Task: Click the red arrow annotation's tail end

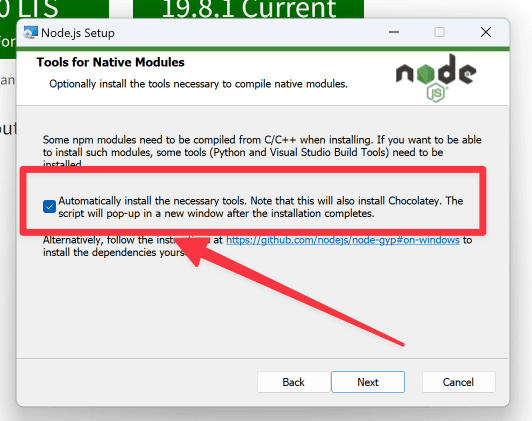Action: [402, 344]
